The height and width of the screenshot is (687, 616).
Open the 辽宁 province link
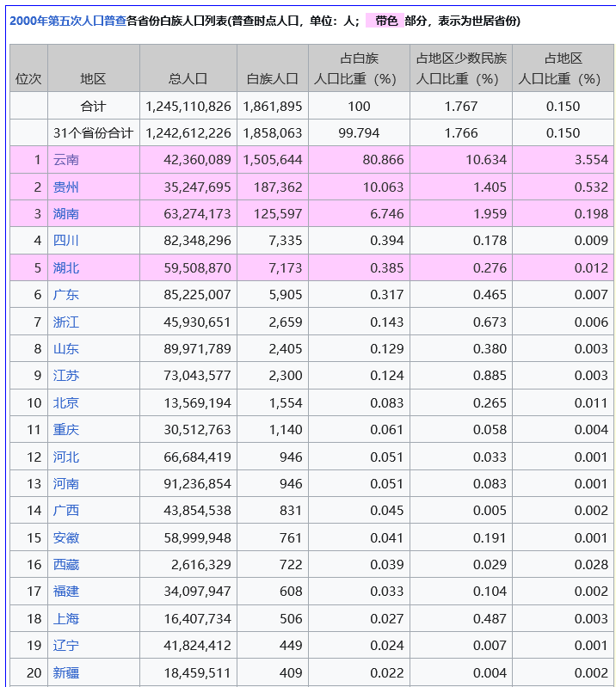pyautogui.click(x=65, y=646)
